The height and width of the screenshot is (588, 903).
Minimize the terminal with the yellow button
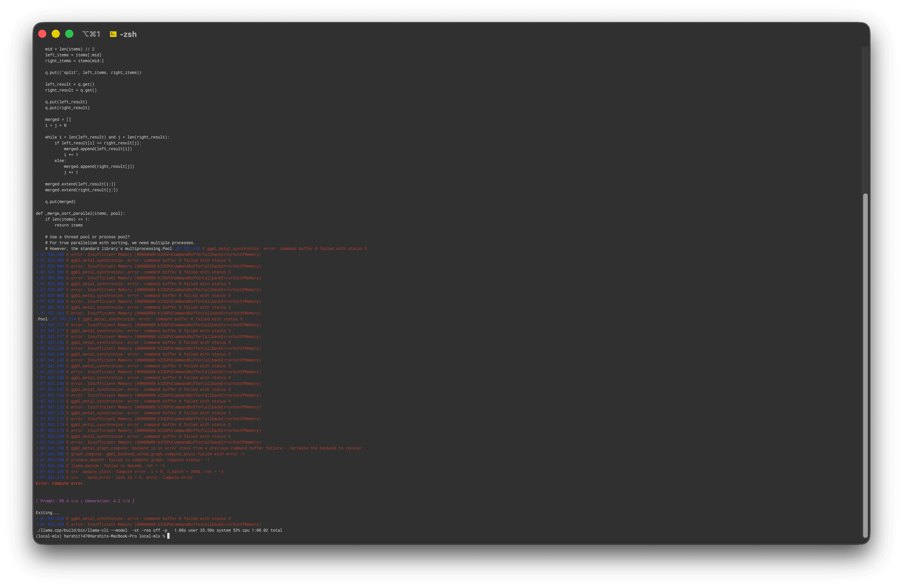click(56, 34)
